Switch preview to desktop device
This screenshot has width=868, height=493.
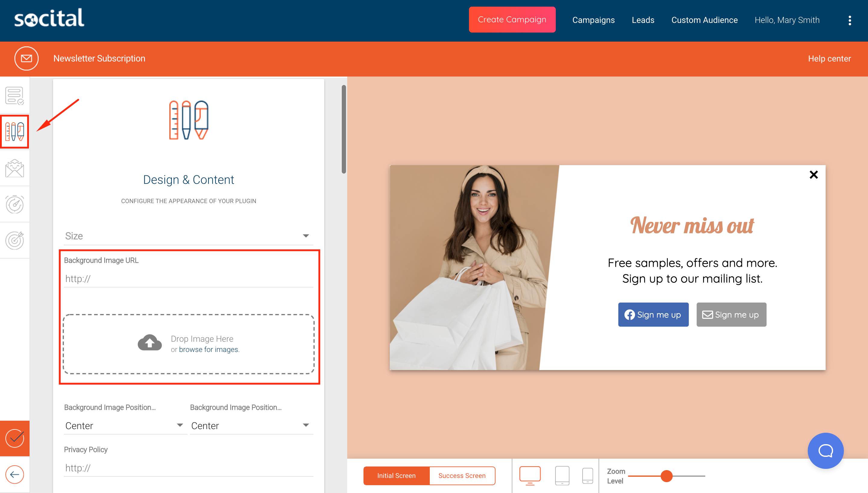click(530, 475)
